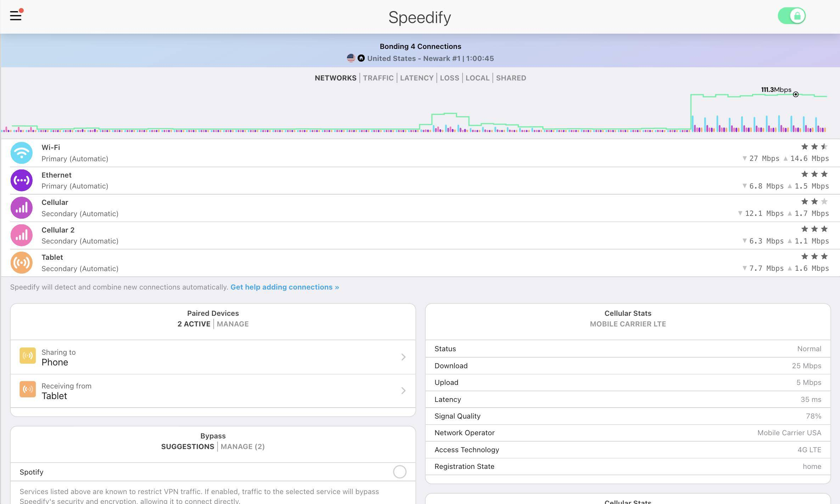Click the orange Receiving from Tablet icon
This screenshot has width=840, height=504.
coord(28,390)
